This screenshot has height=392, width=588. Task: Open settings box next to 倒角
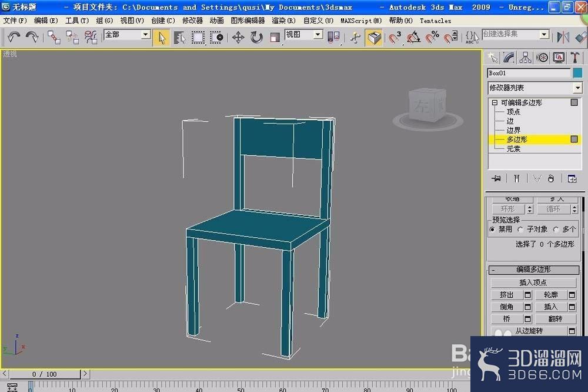coord(527,307)
